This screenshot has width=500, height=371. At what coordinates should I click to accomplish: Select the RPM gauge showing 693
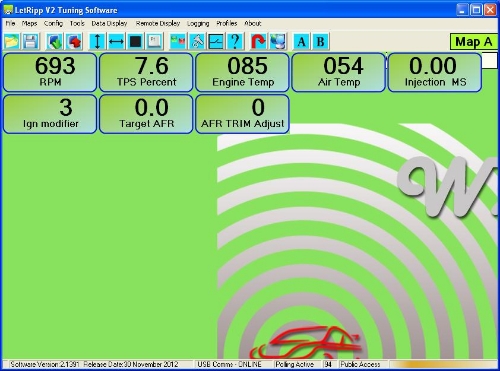50,72
